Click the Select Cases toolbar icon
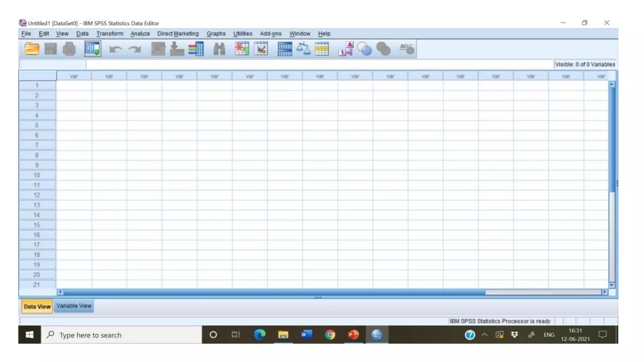This screenshot has width=644, height=362. point(322,49)
